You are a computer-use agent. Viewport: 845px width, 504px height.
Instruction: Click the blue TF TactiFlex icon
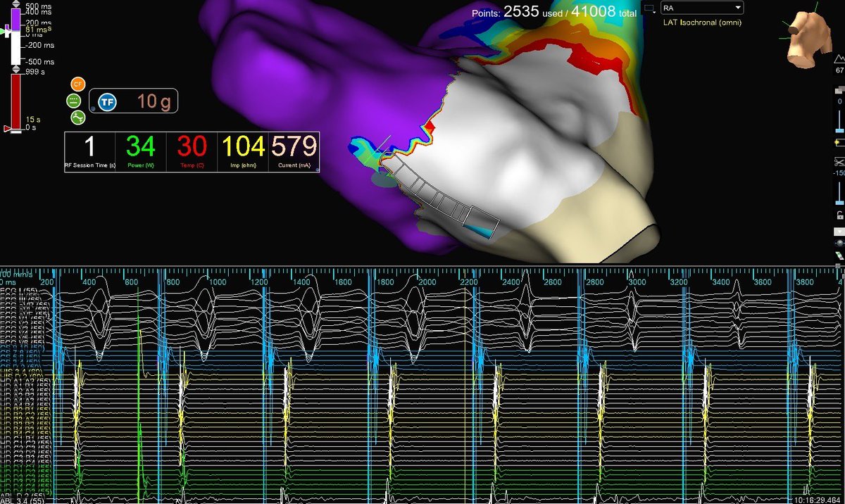[107, 102]
